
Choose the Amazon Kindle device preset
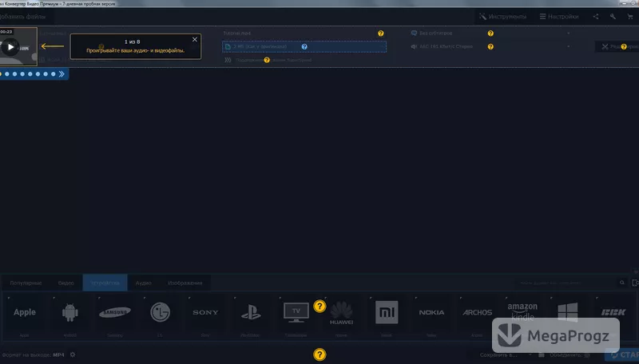coord(522,311)
